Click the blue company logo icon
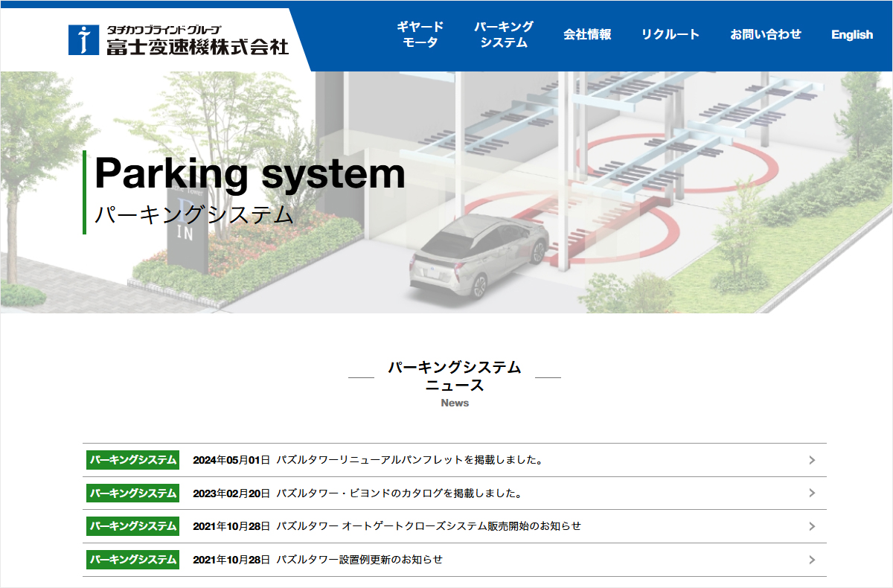This screenshot has width=893, height=588. pyautogui.click(x=83, y=40)
